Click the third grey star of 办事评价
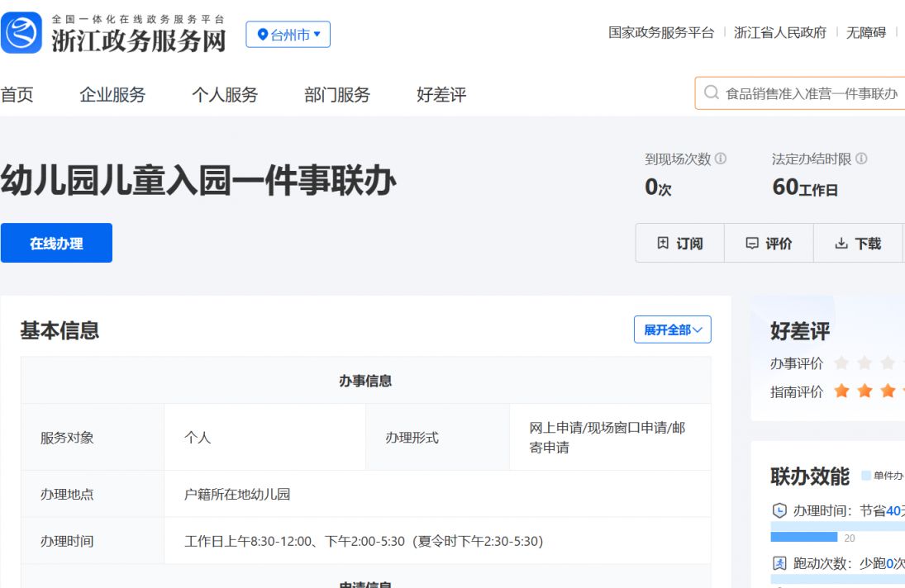This screenshot has height=588, width=905. [x=888, y=363]
